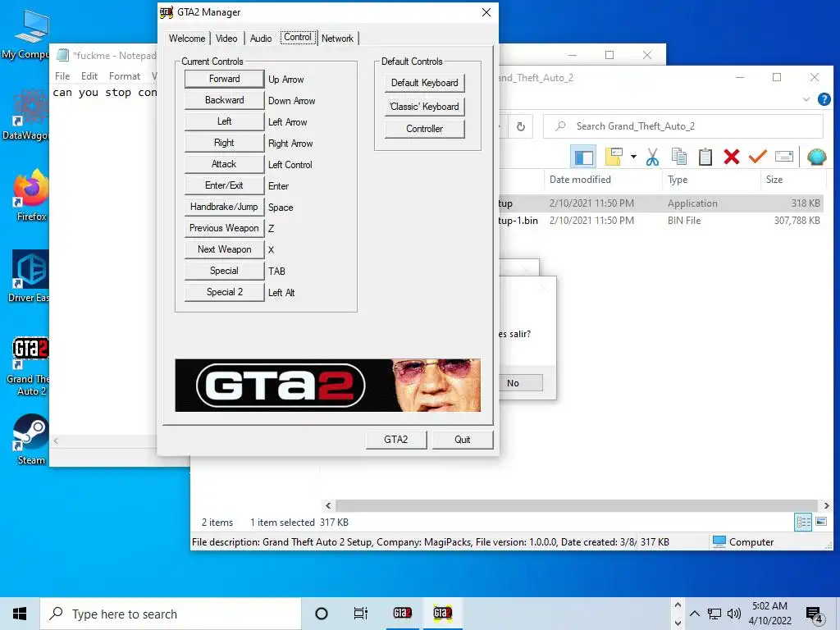This screenshot has height=630, width=840.
Task: Open the Notepad File menu
Action: (x=62, y=76)
